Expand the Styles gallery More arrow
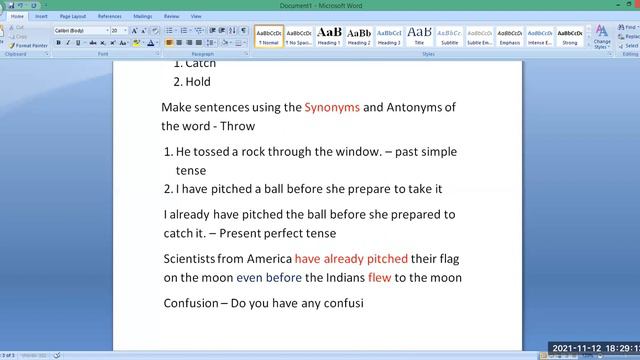 pos(588,45)
